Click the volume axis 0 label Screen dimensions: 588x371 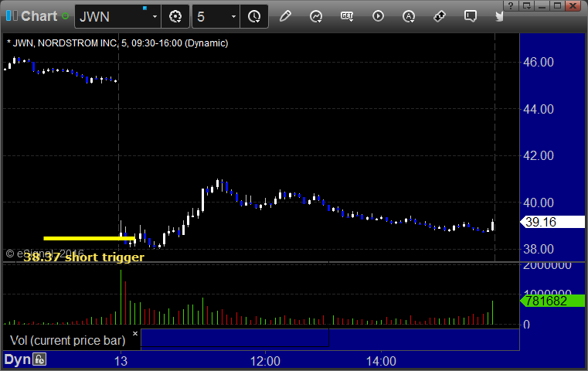coord(526,325)
